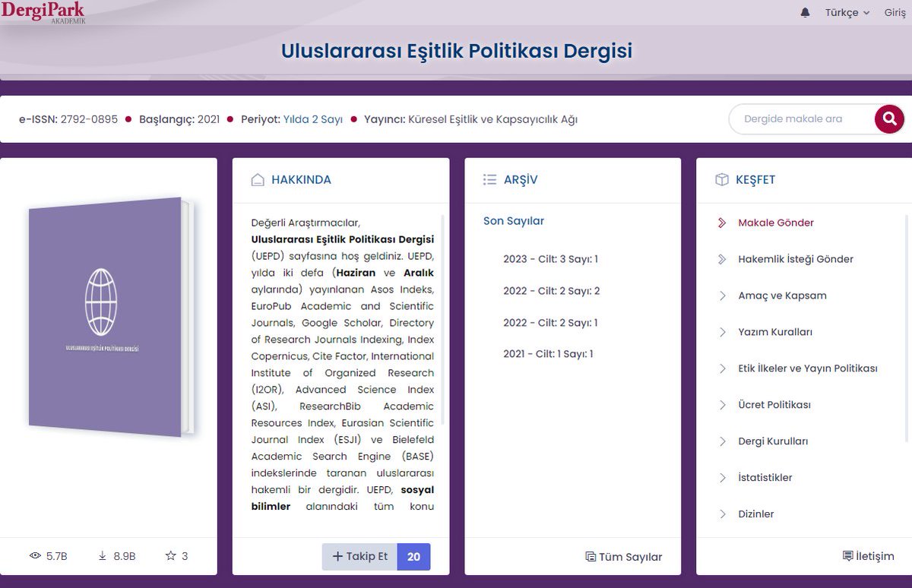This screenshot has height=588, width=912.
Task: Click the Takip Et follow button
Action: point(359,556)
